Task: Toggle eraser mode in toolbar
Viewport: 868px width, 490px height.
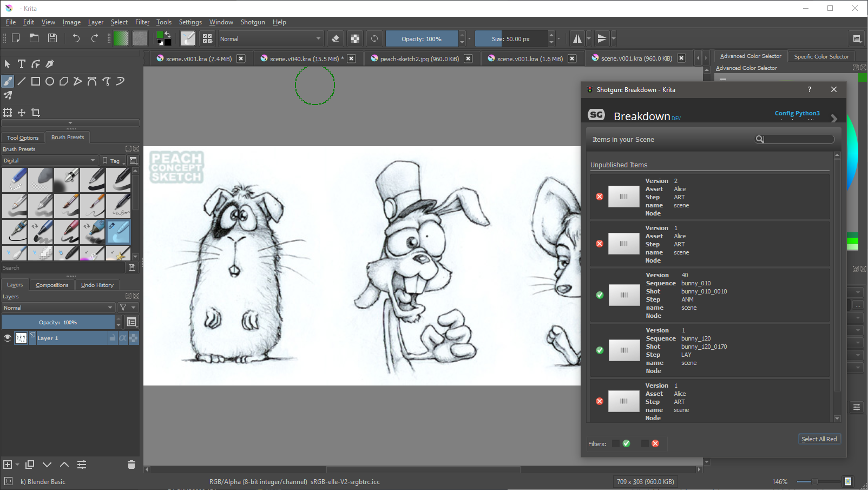Action: pos(336,38)
